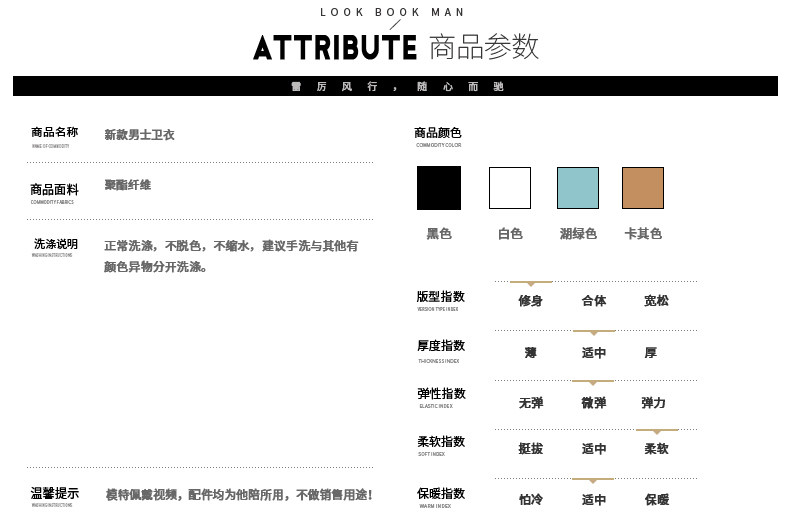
Task: Choose the white color swatch
Action: (x=510, y=188)
